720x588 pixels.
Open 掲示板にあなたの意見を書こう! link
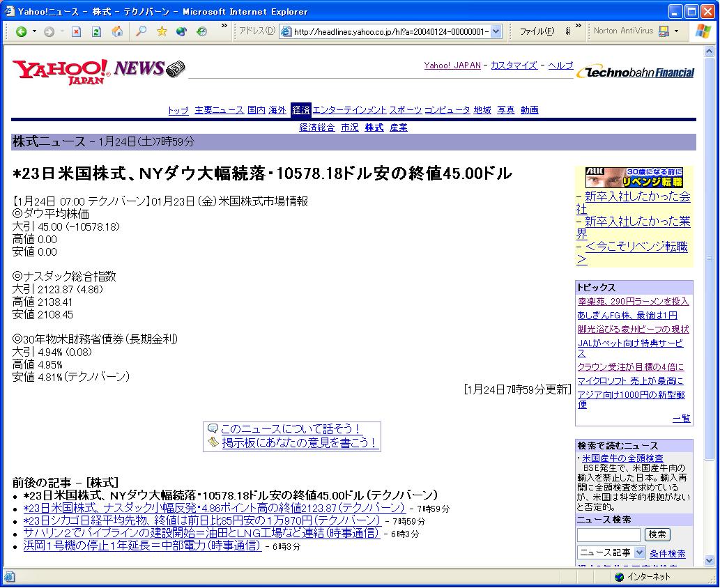[x=299, y=442]
